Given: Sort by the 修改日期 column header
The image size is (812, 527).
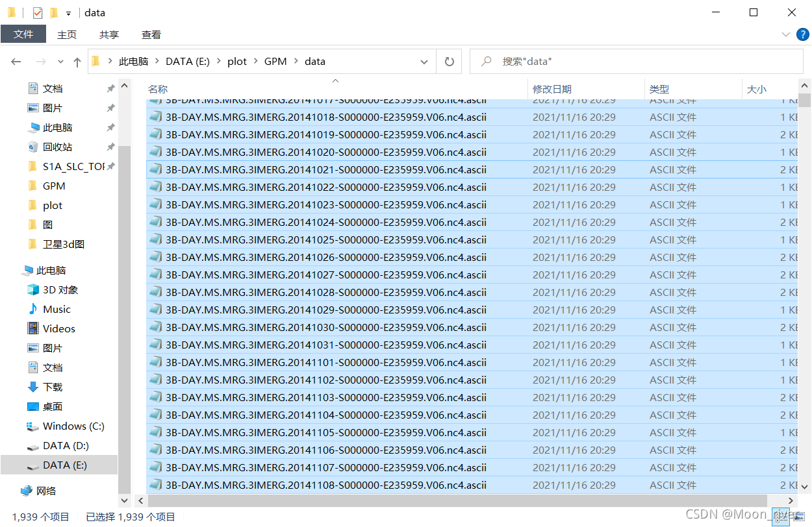Looking at the screenshot, I should (x=552, y=89).
